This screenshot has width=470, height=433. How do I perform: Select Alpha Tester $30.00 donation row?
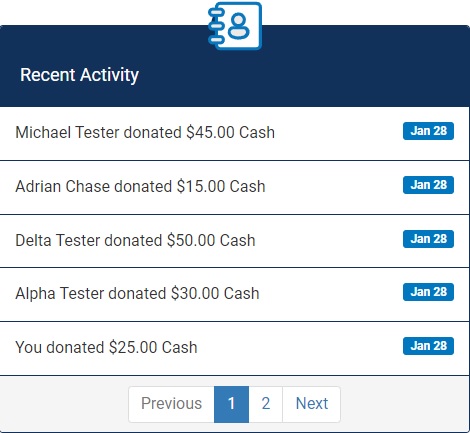pos(235,294)
